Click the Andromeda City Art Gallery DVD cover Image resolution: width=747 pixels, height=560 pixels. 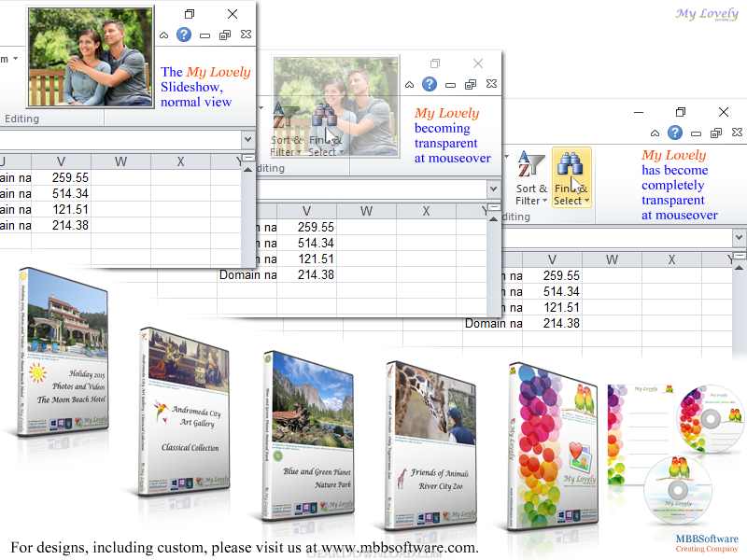[185, 412]
